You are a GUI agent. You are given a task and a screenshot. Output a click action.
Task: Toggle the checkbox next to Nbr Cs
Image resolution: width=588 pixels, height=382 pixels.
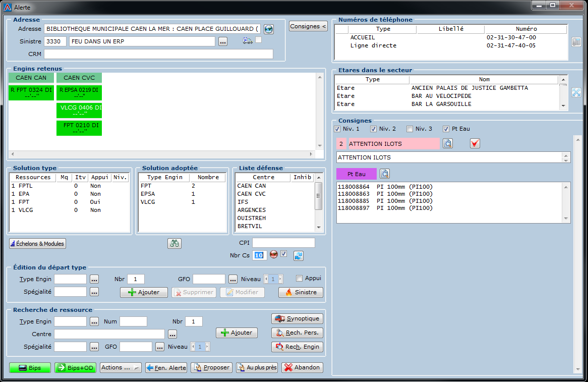(284, 254)
